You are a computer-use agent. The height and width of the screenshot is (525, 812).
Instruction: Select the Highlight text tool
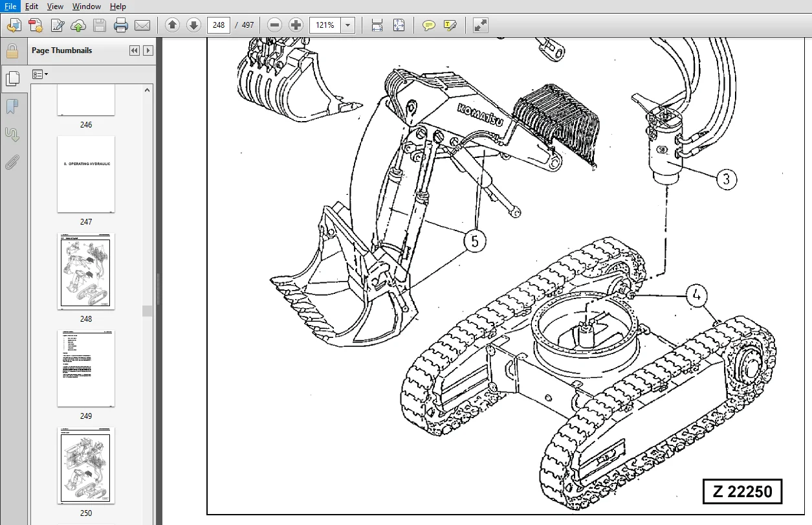(x=450, y=25)
